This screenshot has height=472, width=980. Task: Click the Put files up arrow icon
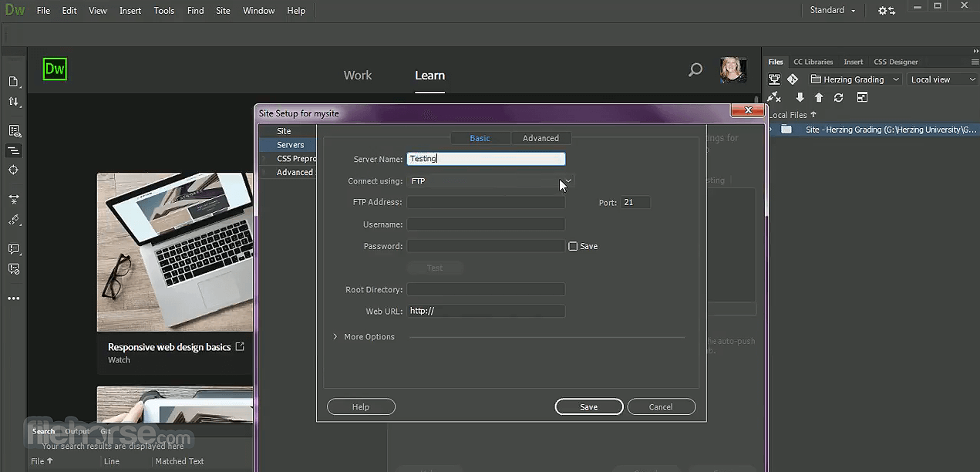coord(819,98)
